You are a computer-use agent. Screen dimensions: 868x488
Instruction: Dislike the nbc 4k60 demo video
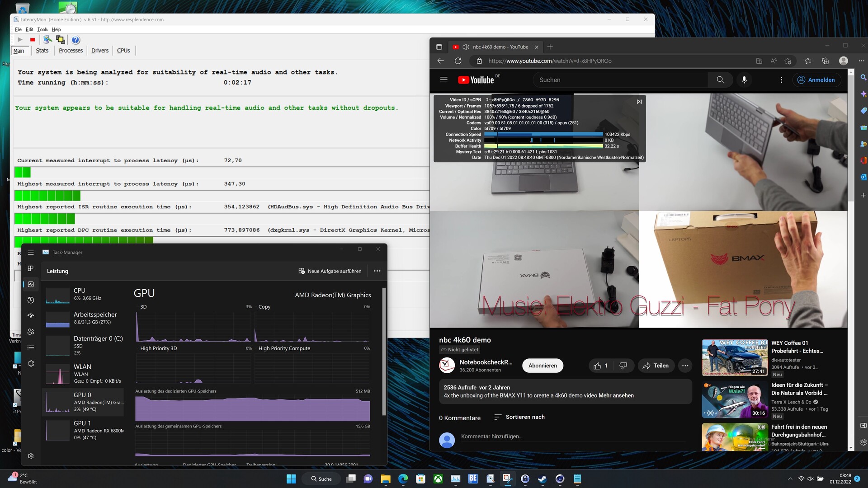point(623,366)
